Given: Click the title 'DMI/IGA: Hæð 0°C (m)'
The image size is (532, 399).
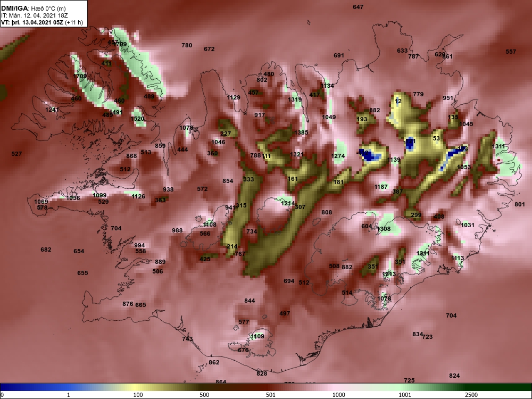Looking at the screenshot, I should tap(33, 9).
